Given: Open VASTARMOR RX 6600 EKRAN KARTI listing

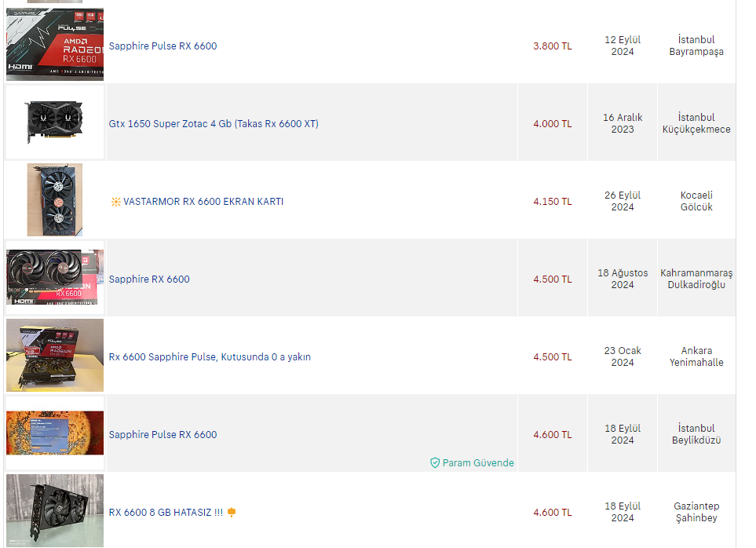Looking at the screenshot, I should (x=203, y=202).
